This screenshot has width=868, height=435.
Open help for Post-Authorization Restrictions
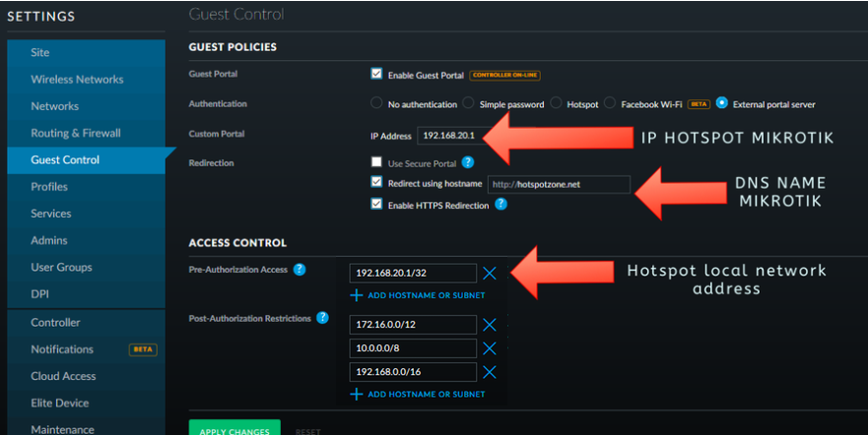click(x=322, y=318)
